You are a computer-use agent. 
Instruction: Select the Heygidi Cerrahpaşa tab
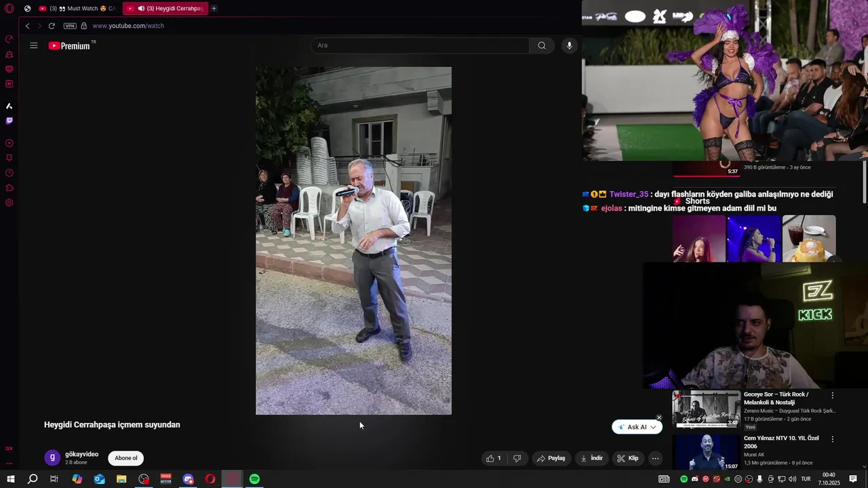click(x=165, y=9)
